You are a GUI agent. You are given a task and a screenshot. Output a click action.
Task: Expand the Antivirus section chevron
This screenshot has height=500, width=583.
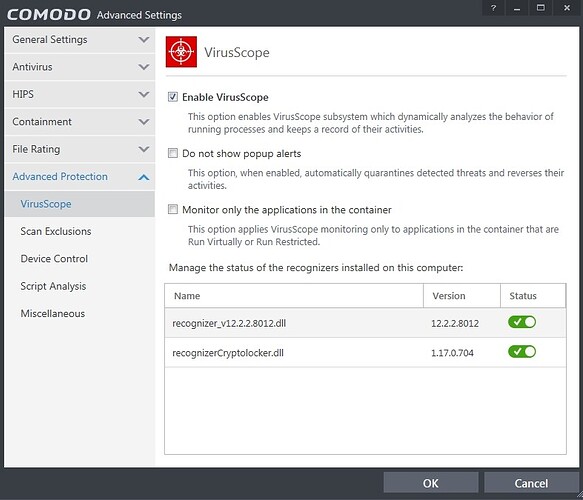(144, 67)
